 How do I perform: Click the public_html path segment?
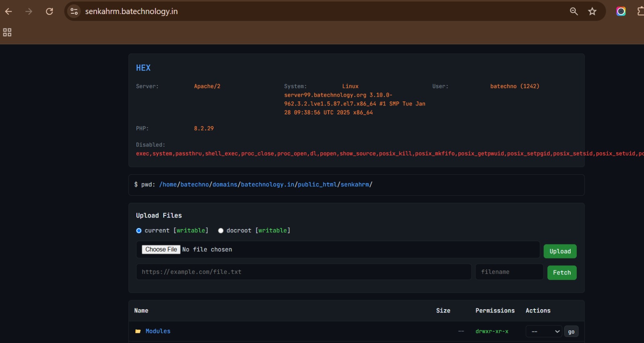pyautogui.click(x=317, y=184)
